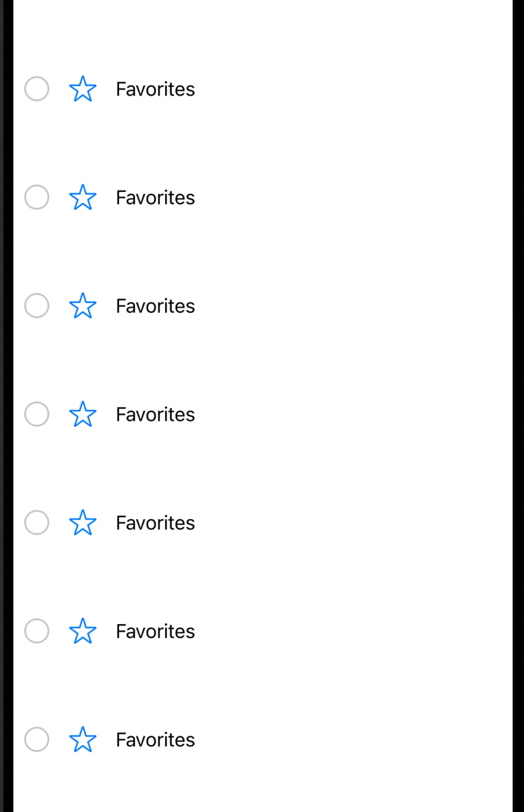This screenshot has height=812, width=524.
Task: Select the first row's circular radio button
Action: pos(37,89)
